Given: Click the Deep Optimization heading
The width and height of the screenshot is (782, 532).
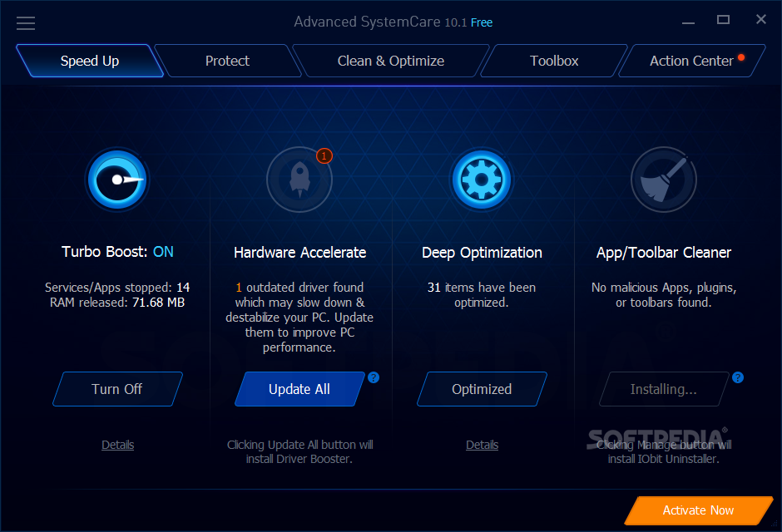Looking at the screenshot, I should coord(482,253).
